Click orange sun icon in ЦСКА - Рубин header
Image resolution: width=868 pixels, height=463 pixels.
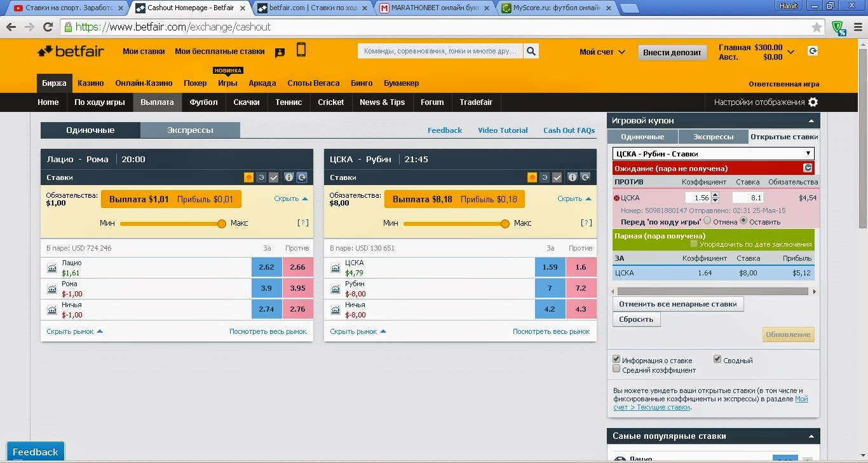click(532, 177)
